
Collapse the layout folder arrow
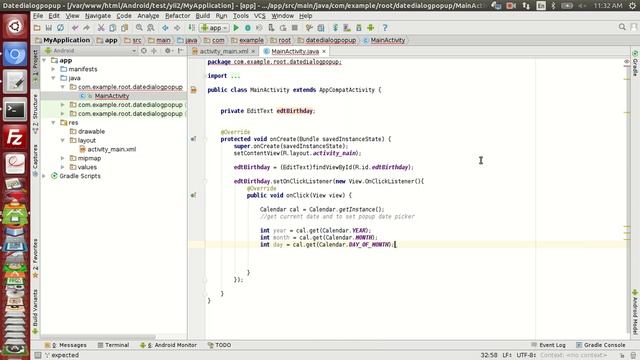63,140
